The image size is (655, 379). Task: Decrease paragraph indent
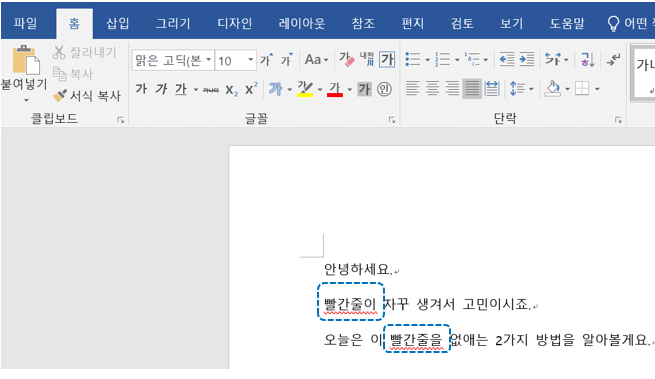pos(507,59)
